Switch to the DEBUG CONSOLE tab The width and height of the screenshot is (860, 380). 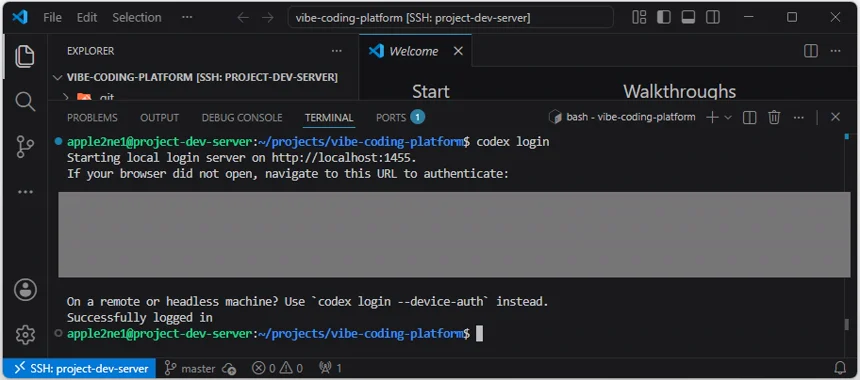click(242, 117)
